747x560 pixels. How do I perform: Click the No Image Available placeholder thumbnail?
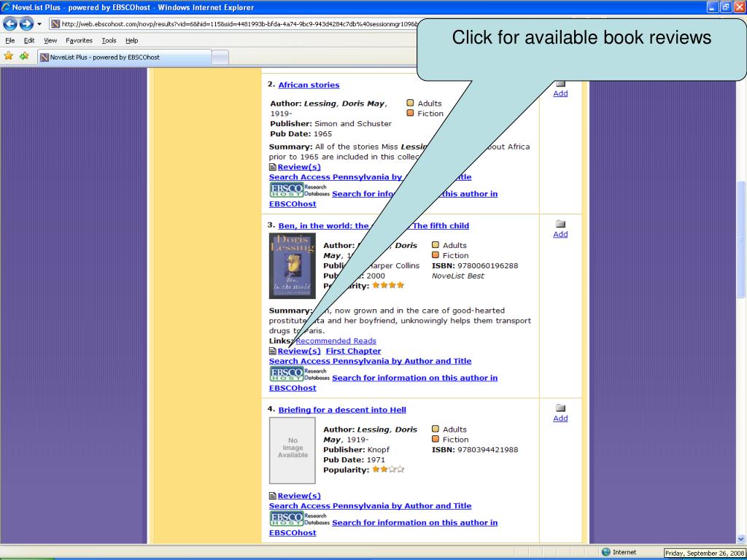[292, 451]
